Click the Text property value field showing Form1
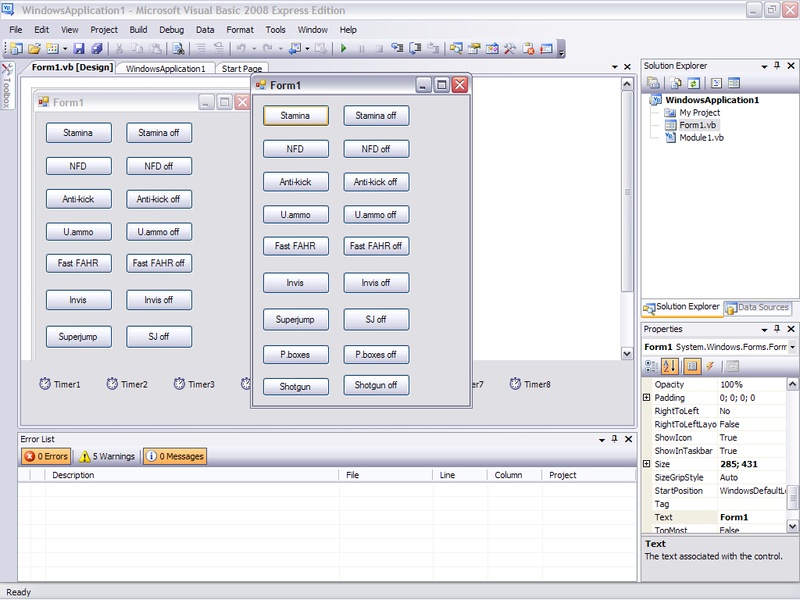The image size is (800, 600). 752,517
